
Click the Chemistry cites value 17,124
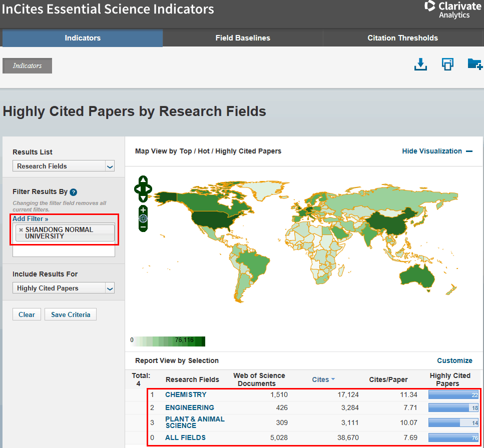tap(348, 394)
